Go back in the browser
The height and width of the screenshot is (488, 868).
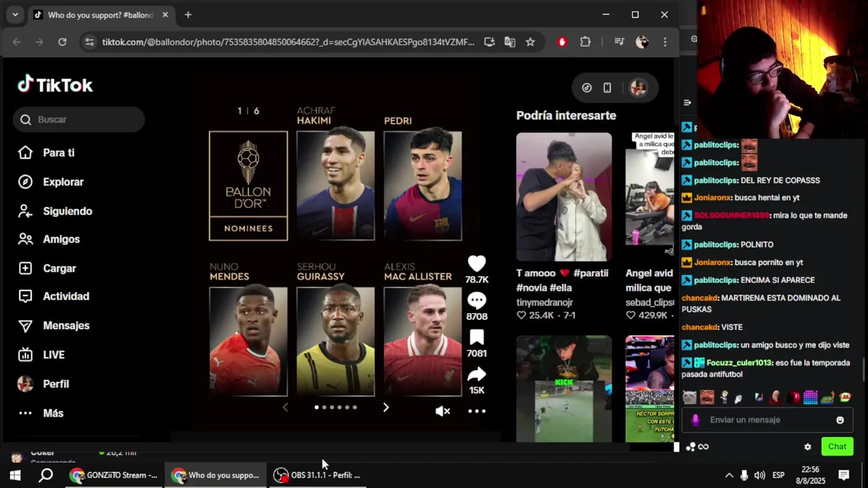[17, 42]
